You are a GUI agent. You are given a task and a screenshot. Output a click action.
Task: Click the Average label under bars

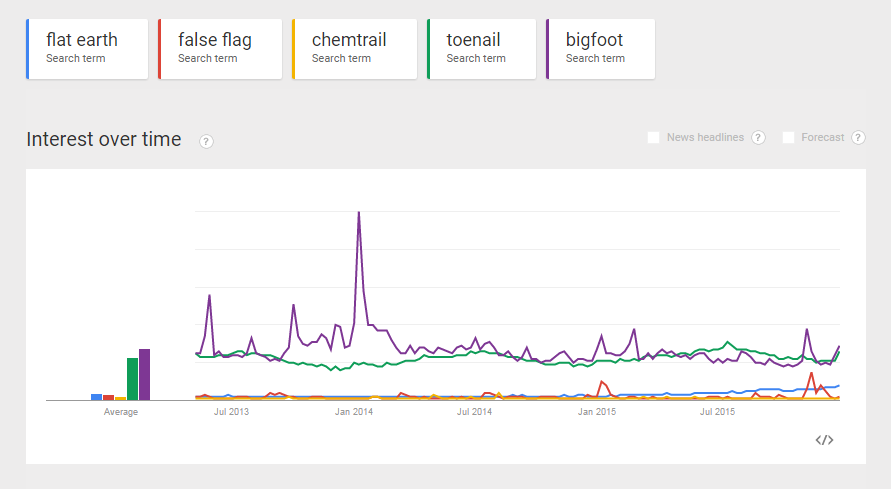(121, 411)
